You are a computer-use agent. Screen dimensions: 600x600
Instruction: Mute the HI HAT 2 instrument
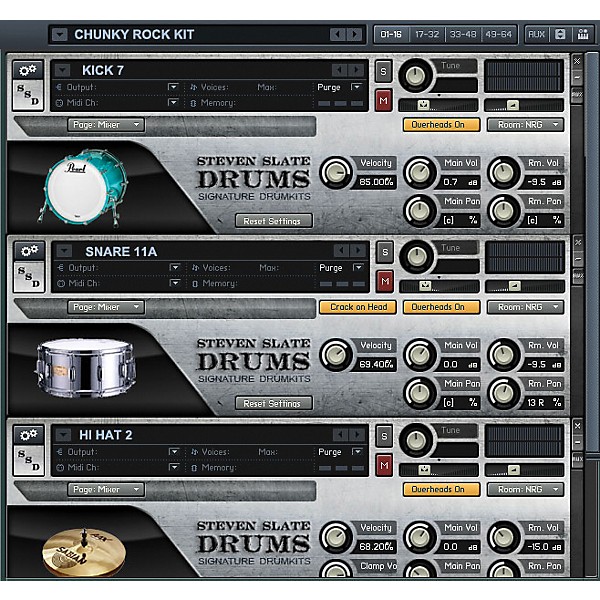pos(384,466)
